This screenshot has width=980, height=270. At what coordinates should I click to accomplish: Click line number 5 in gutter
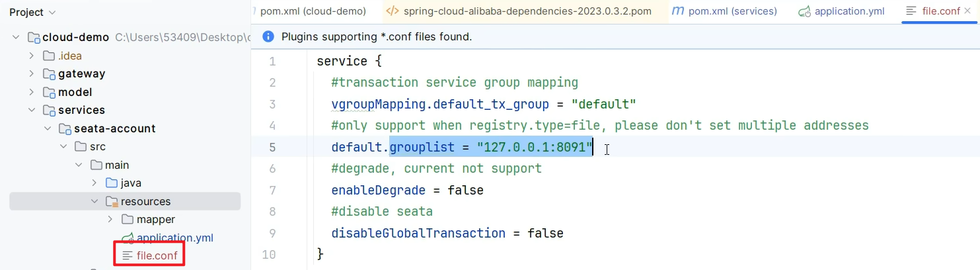(x=273, y=147)
